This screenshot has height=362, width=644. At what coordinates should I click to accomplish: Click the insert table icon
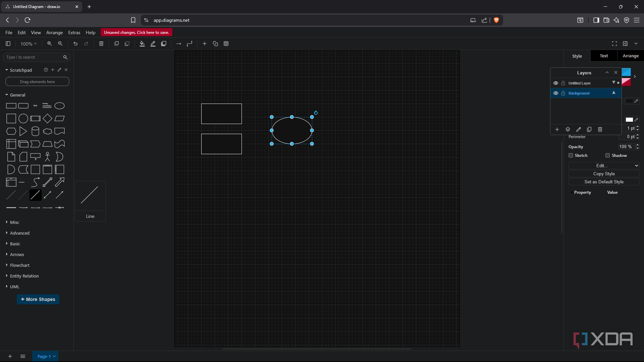[x=226, y=44]
